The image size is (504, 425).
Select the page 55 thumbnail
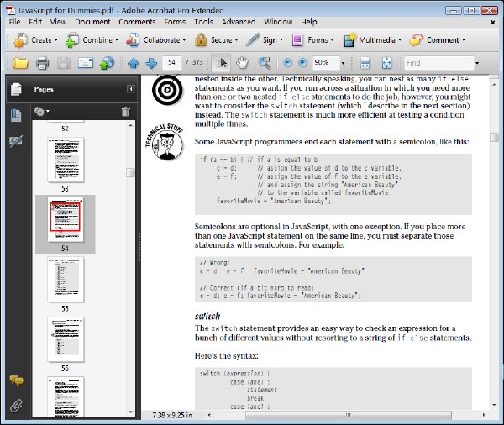pos(66,279)
